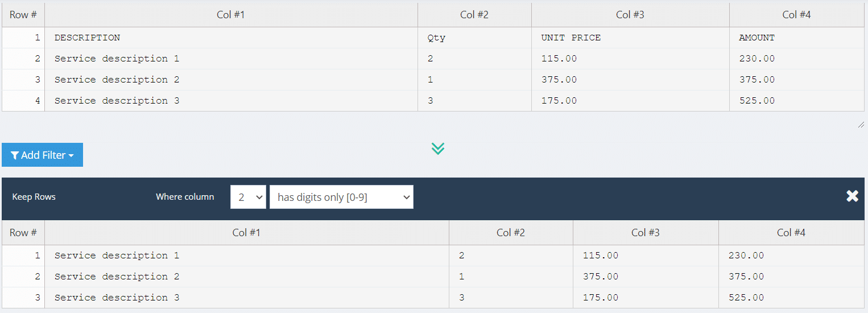Select the UNIT PRICE cell
The image size is (868, 313).
(571, 38)
